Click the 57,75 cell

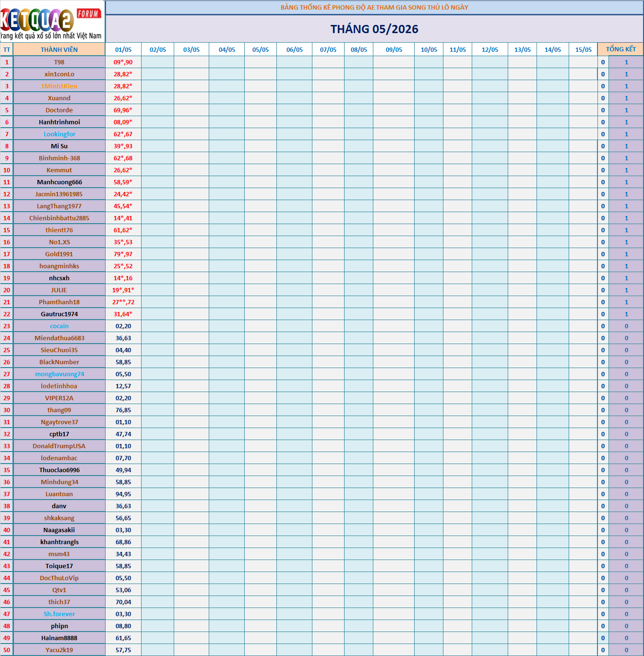click(123, 650)
